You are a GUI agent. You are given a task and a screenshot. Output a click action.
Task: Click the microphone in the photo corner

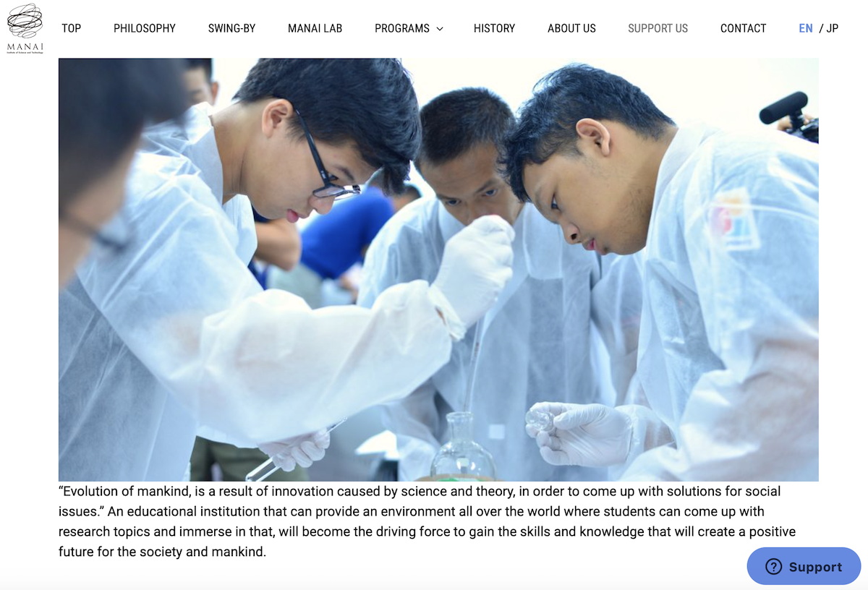point(790,116)
